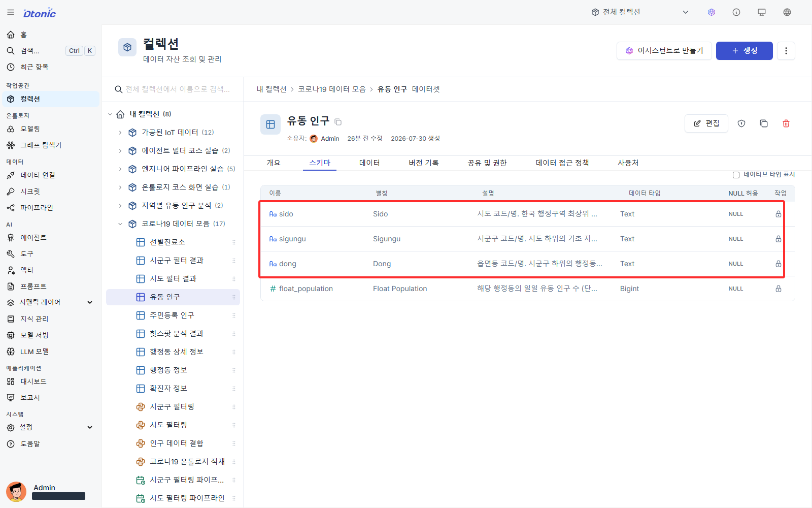The image size is (812, 508).
Task: Expand 온톨로지 코스 화면 실습 collection
Action: coord(120,187)
